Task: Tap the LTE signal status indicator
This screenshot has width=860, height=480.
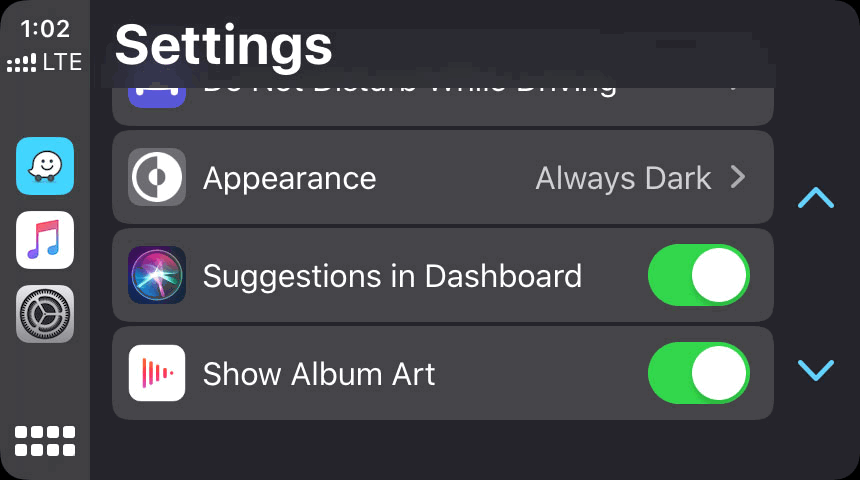Action: pos(45,64)
